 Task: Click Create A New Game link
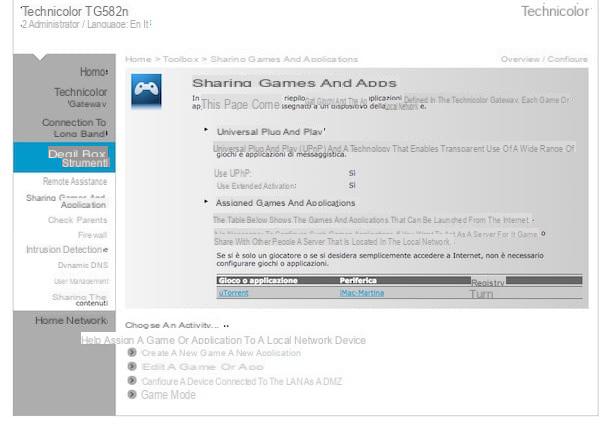pos(221,353)
